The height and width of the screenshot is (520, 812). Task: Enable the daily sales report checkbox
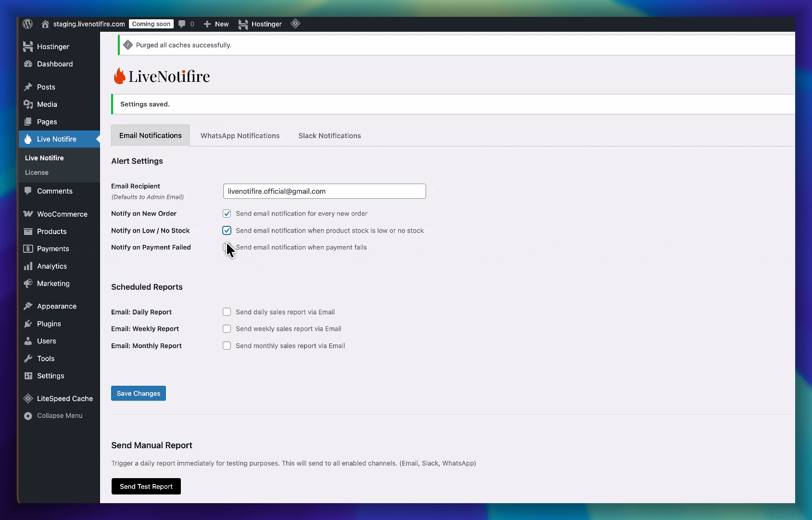(x=227, y=312)
